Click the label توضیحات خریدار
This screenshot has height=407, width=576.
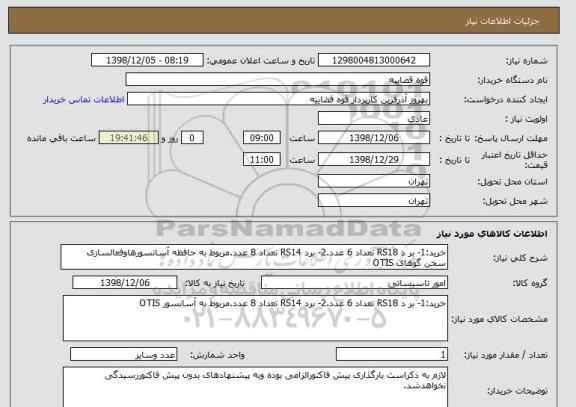point(518,391)
